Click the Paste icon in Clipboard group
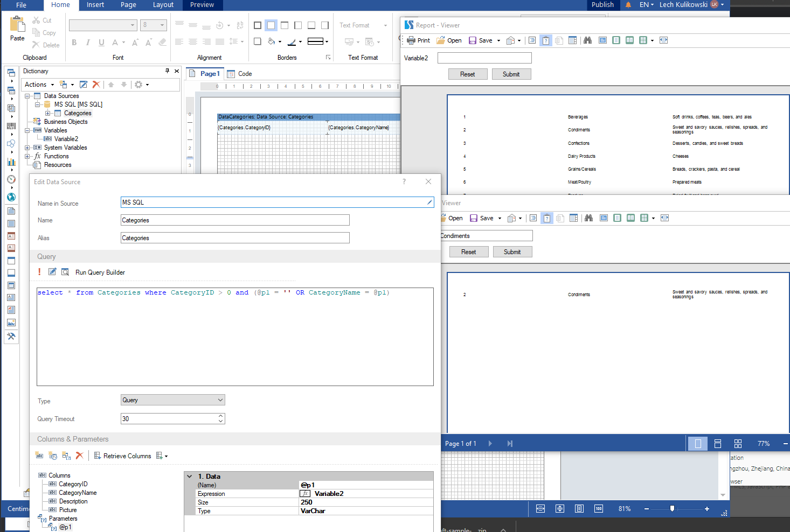The width and height of the screenshot is (790, 532). pos(17,24)
